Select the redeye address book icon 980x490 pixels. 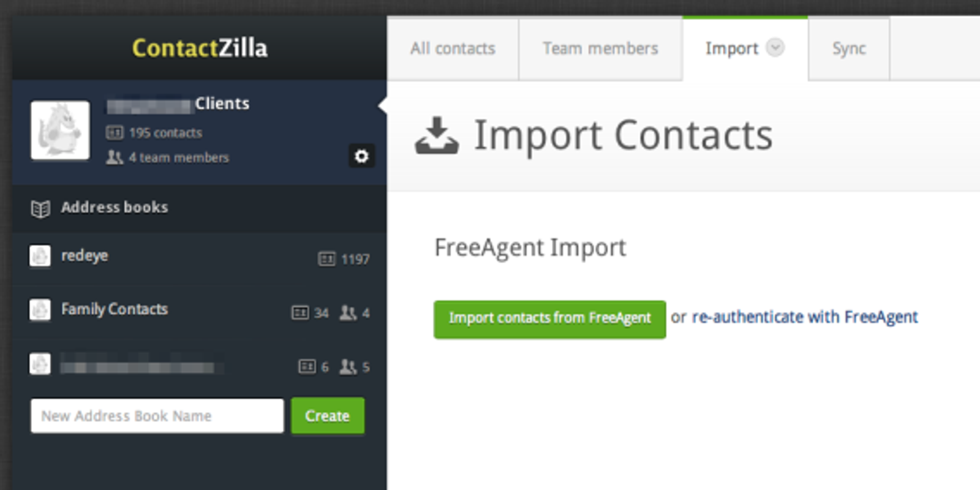pos(39,257)
